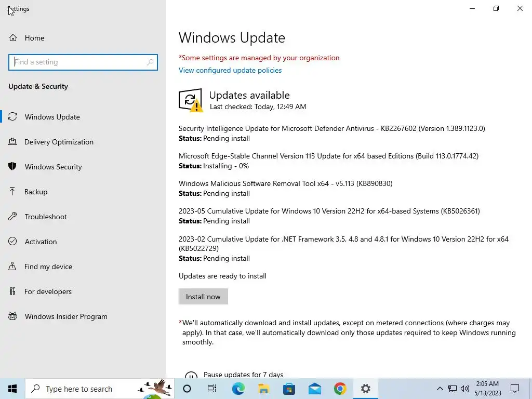Click the Windows Update sync icon
Image resolution: width=532 pixels, height=399 pixels.
pos(12,117)
